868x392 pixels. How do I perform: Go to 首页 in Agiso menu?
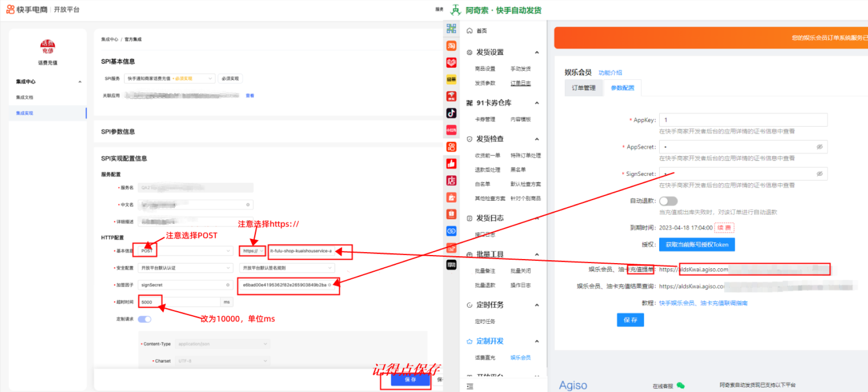click(481, 31)
